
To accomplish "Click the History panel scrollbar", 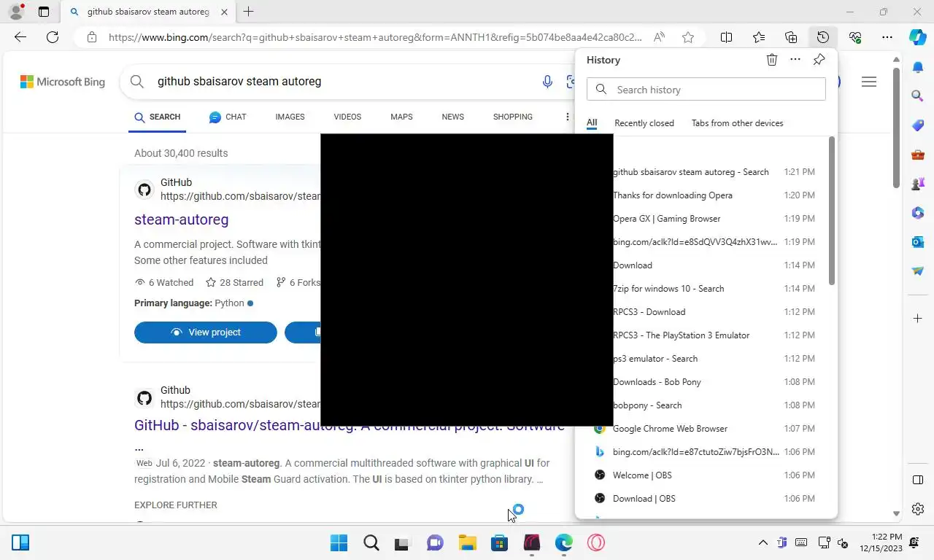I will (x=831, y=211).
